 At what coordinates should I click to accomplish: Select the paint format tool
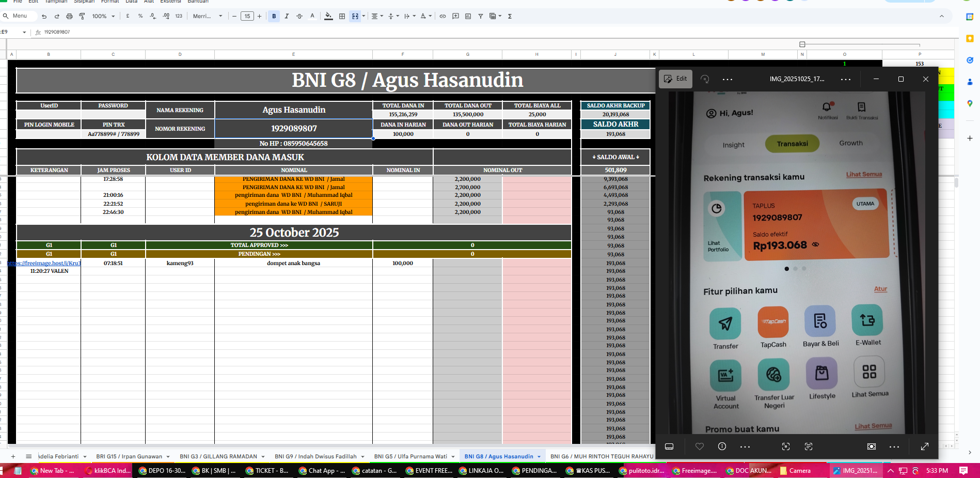click(x=82, y=17)
